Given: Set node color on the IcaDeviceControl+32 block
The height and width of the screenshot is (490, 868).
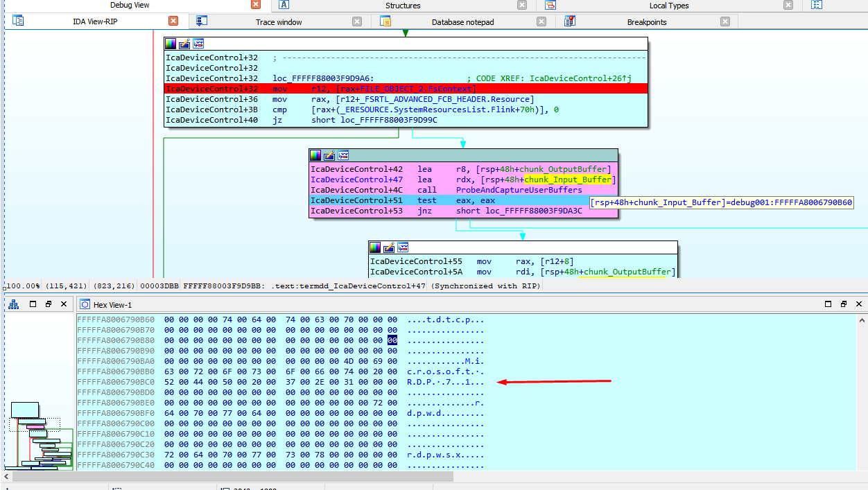Looking at the screenshot, I should 171,44.
